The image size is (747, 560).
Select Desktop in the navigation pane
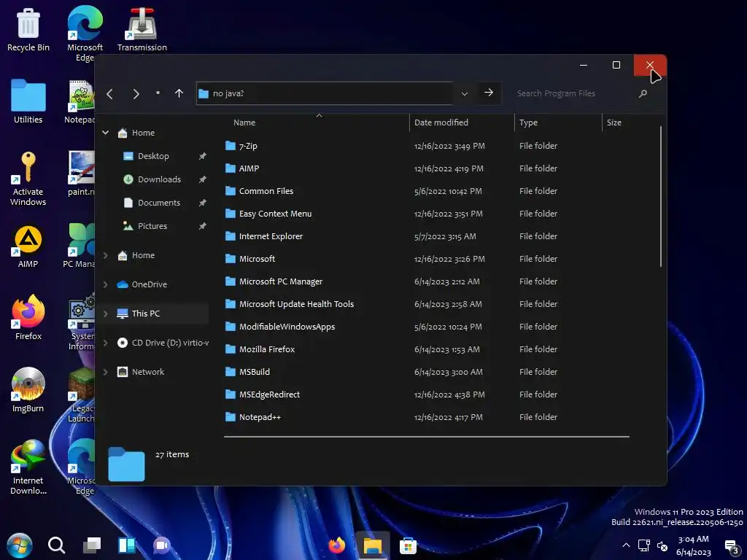153,156
